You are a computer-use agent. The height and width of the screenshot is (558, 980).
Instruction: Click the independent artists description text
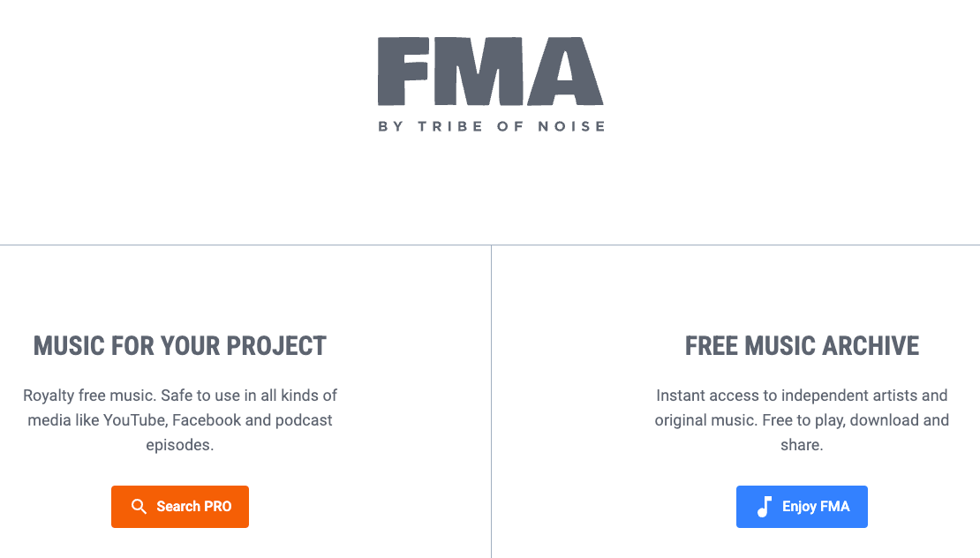point(802,420)
